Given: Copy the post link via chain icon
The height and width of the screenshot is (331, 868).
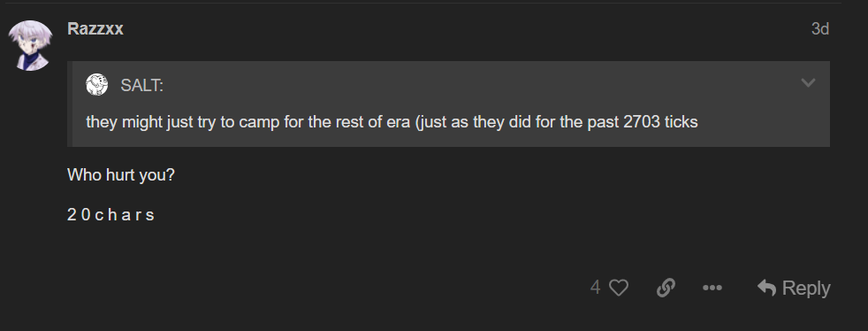Looking at the screenshot, I should (x=666, y=288).
